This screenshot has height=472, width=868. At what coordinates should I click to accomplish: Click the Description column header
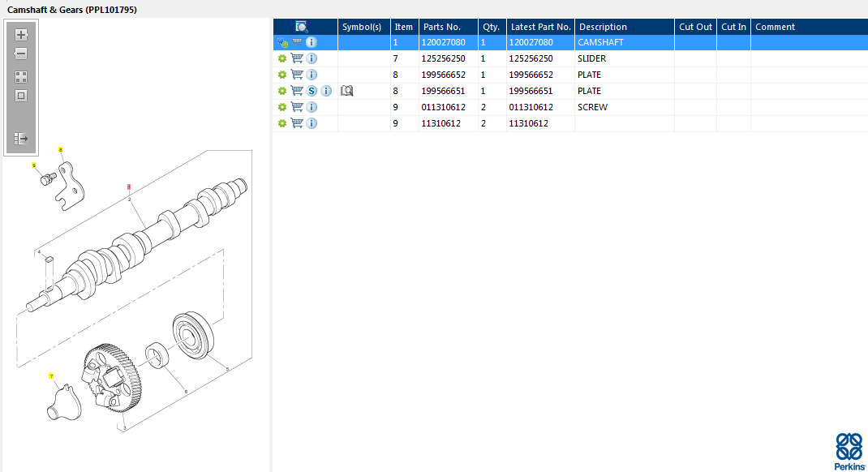(603, 27)
